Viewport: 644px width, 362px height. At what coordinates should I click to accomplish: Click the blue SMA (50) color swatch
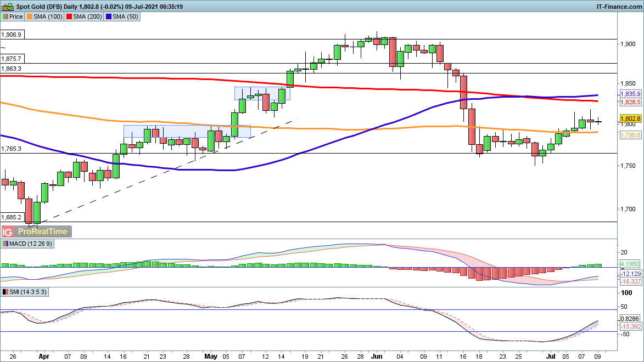coord(109,16)
